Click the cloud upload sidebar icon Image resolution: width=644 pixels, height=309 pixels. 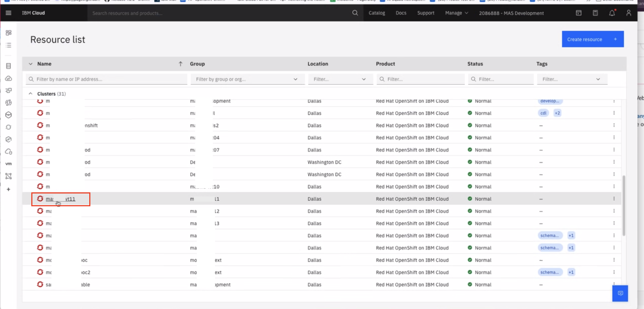tap(8, 78)
